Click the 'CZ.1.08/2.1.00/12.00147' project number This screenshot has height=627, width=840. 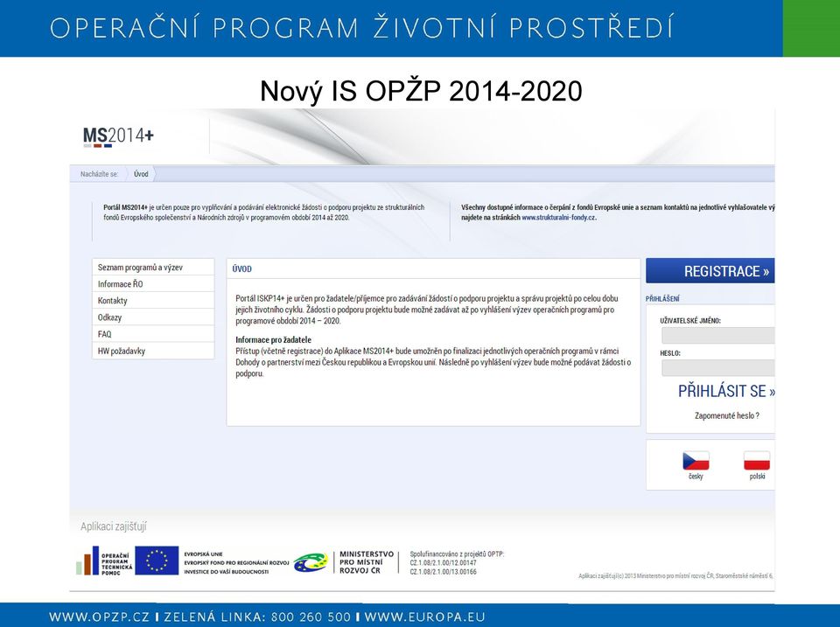(x=443, y=563)
